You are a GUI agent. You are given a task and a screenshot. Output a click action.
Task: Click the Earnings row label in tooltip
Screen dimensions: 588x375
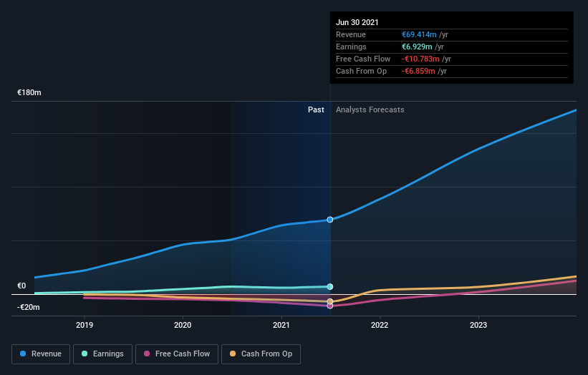(351, 47)
